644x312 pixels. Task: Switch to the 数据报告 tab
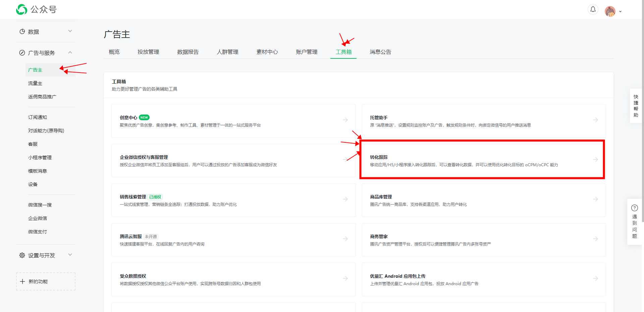(188, 52)
